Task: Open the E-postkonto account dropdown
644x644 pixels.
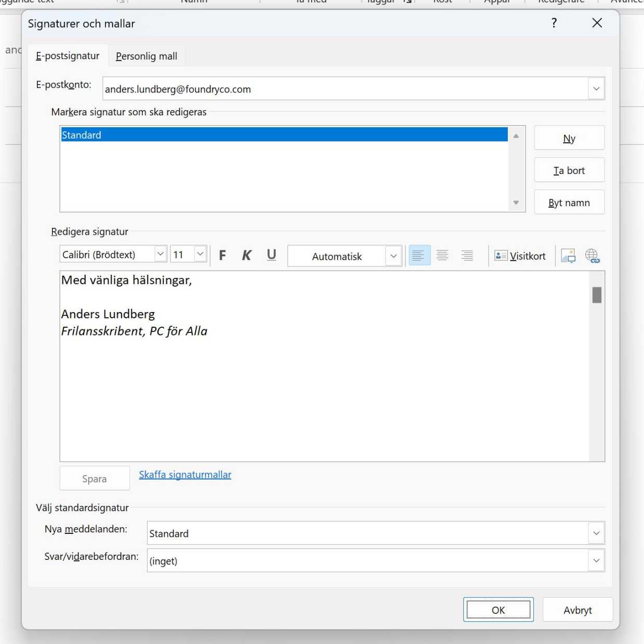Action: point(596,88)
